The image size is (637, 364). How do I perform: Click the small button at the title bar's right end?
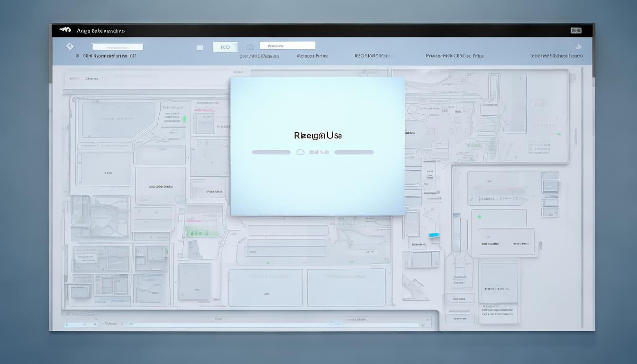coord(576,30)
